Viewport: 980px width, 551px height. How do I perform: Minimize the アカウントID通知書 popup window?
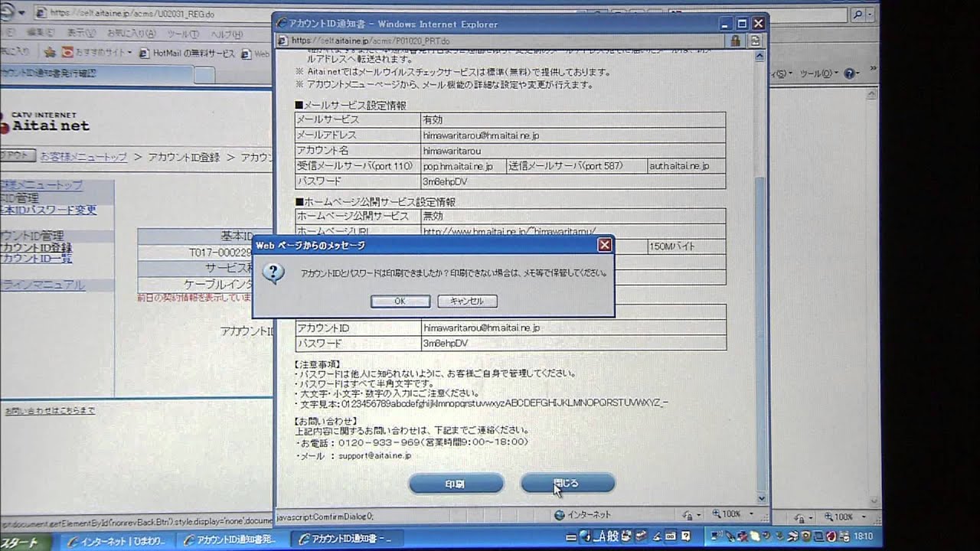(726, 24)
